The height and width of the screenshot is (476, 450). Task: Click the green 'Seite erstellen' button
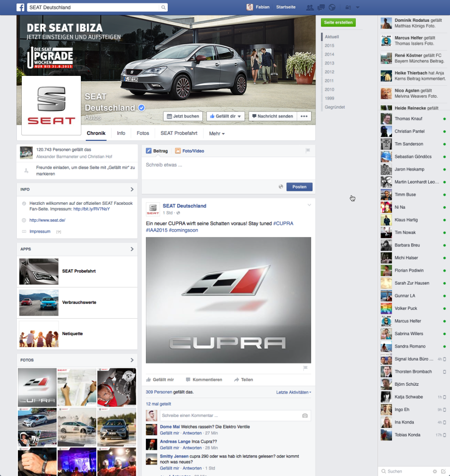pyautogui.click(x=338, y=22)
